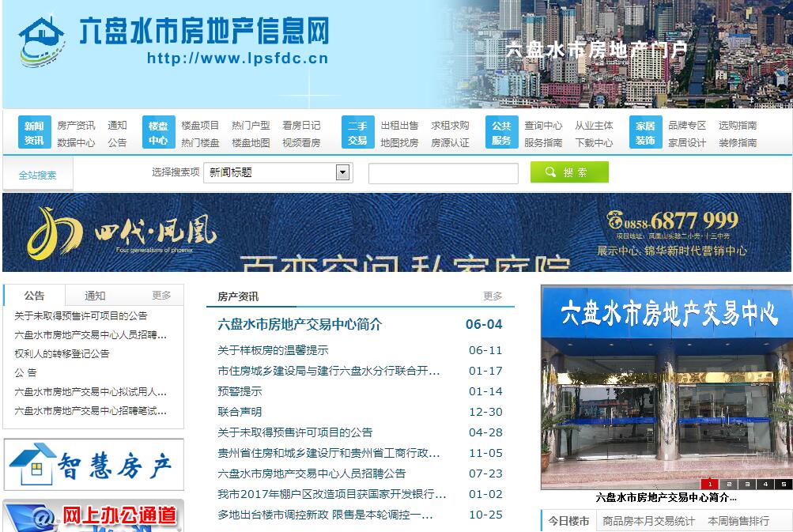Open the 热门楼盘 menu link

click(x=200, y=142)
